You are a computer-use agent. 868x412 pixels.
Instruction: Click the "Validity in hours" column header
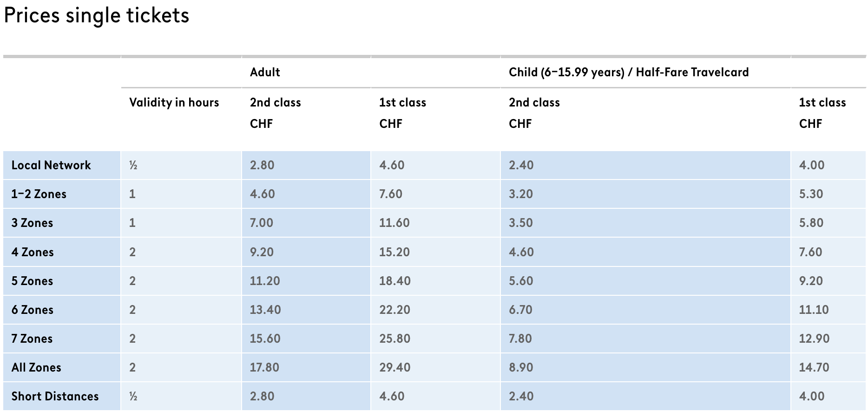174,102
